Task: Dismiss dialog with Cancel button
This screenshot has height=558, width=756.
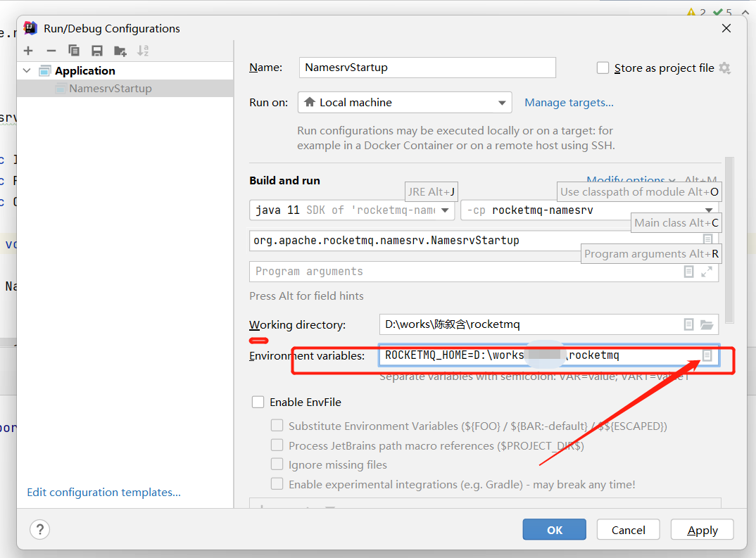Action: tap(628, 530)
